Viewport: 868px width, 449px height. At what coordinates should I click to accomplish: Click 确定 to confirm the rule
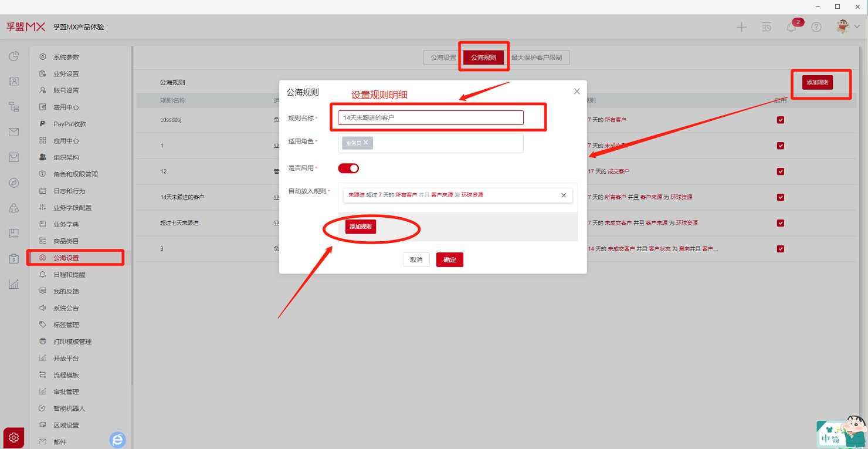(x=449, y=260)
